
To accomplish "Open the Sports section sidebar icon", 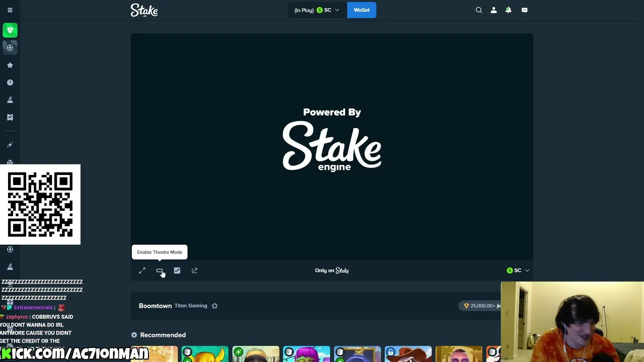I will [x=10, y=47].
